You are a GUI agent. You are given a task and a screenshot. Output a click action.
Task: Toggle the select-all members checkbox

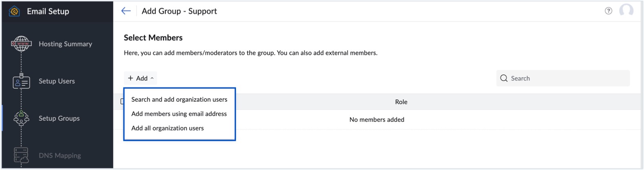click(122, 101)
